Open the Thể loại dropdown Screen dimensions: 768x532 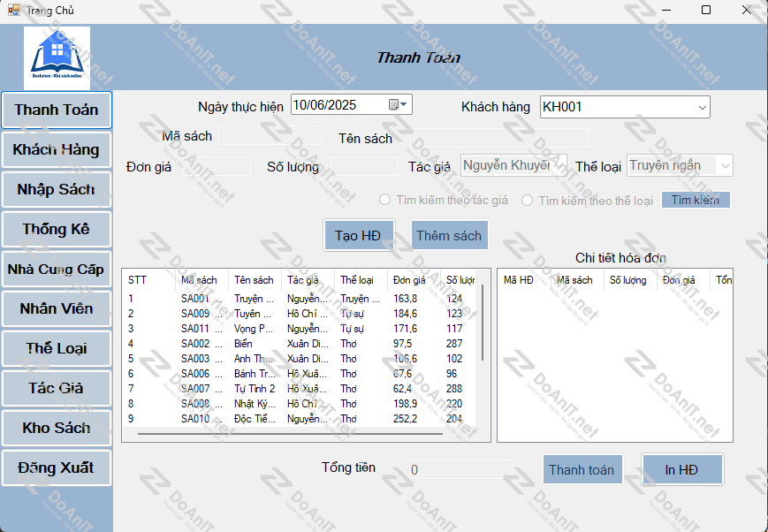(725, 165)
